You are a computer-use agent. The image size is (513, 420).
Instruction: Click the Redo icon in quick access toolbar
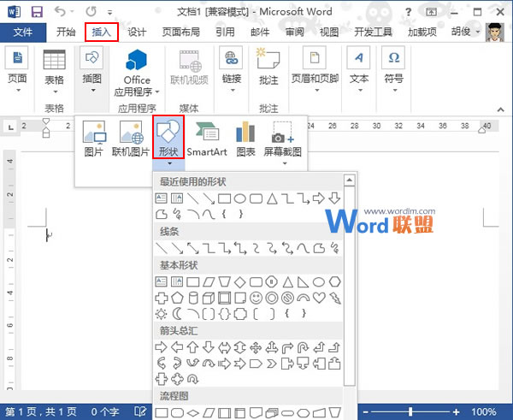(x=91, y=12)
